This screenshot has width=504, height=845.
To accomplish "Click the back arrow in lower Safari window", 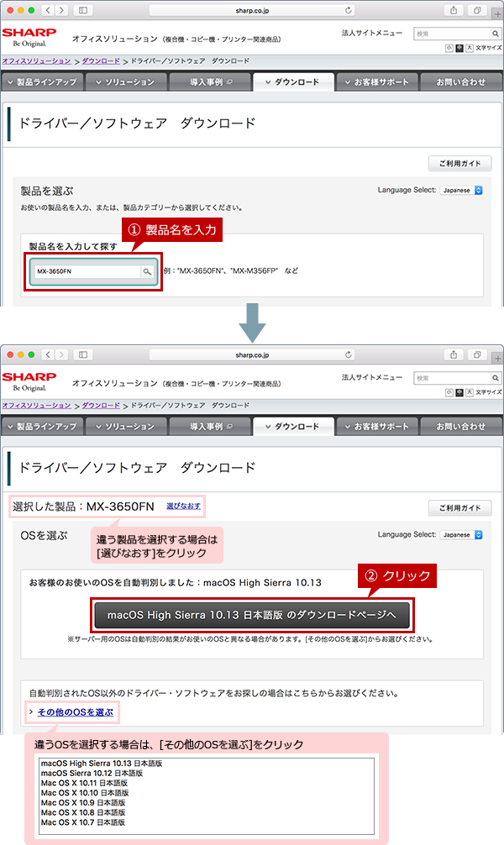I will (x=48, y=354).
